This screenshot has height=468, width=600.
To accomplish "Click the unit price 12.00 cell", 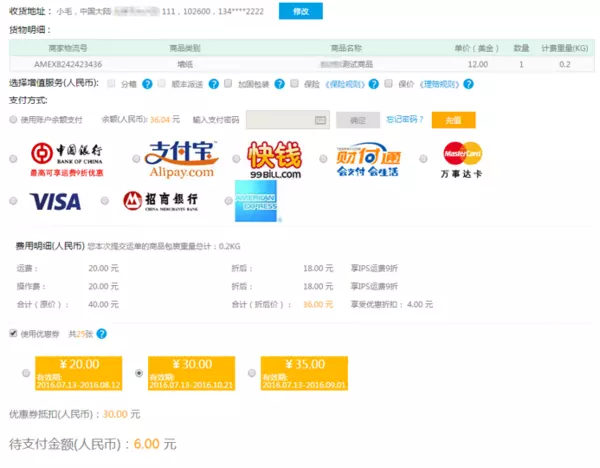I will click(x=478, y=64).
